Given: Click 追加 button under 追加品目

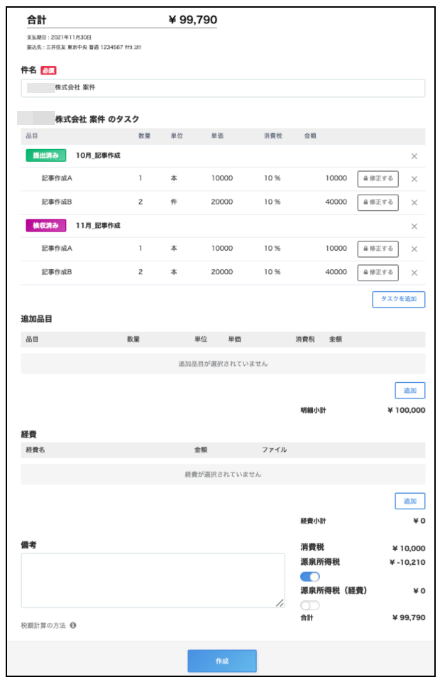Looking at the screenshot, I should pos(410,390).
